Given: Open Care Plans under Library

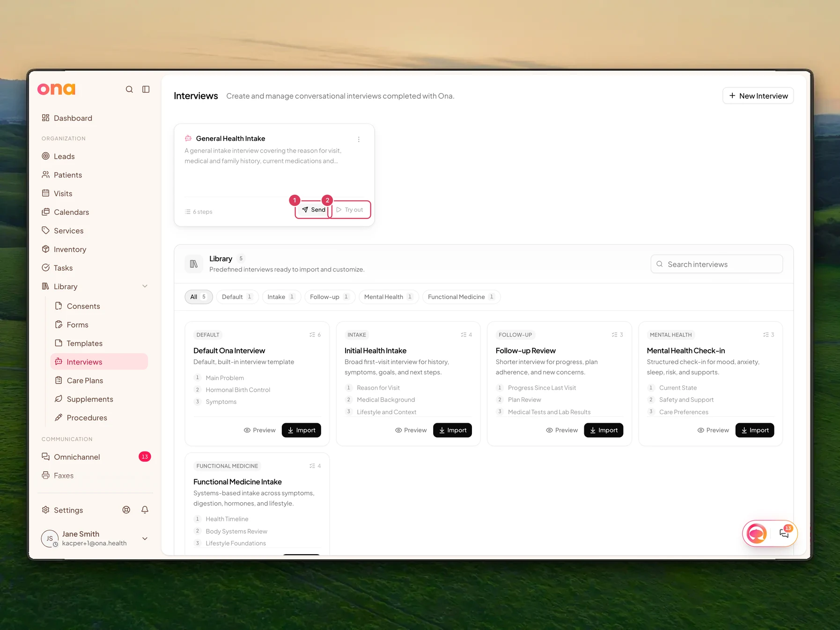Looking at the screenshot, I should pyautogui.click(x=85, y=381).
